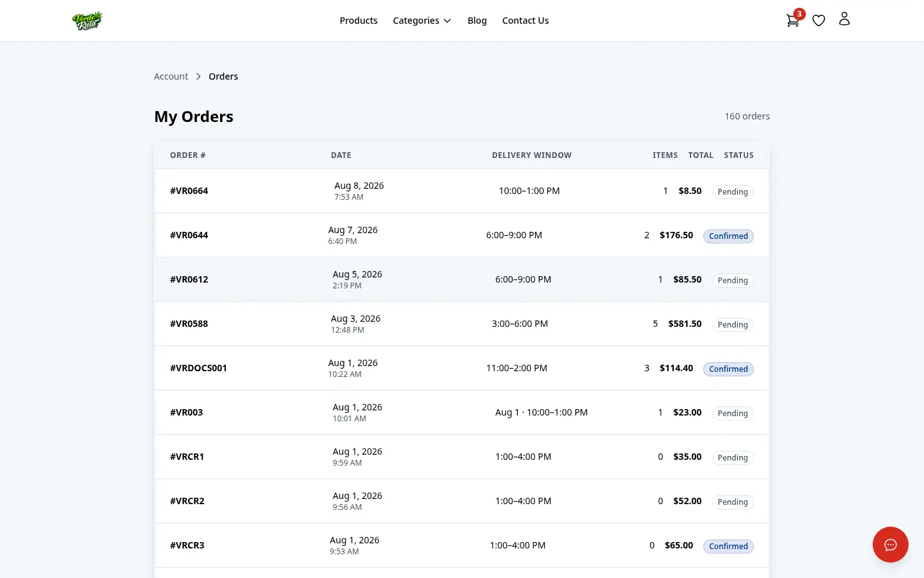
Task: Open order #VRCR1
Action: (462, 457)
